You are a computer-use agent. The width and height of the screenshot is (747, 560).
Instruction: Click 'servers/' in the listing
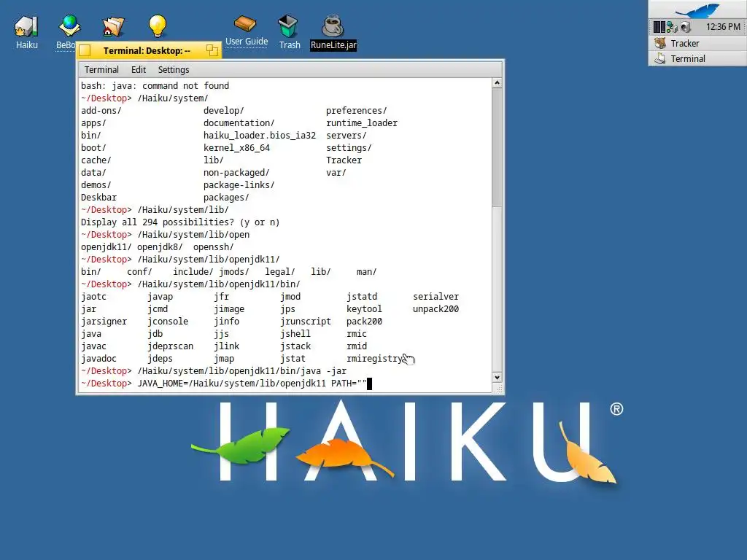click(x=347, y=135)
